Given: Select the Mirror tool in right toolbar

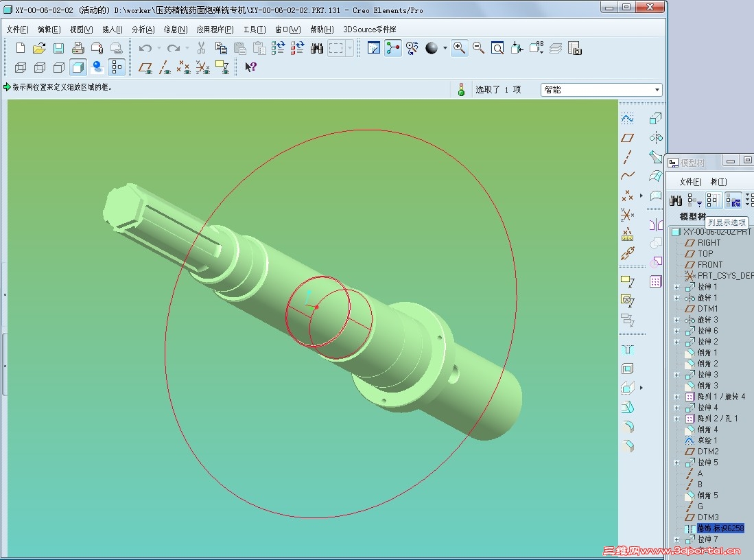Looking at the screenshot, I should [x=655, y=224].
